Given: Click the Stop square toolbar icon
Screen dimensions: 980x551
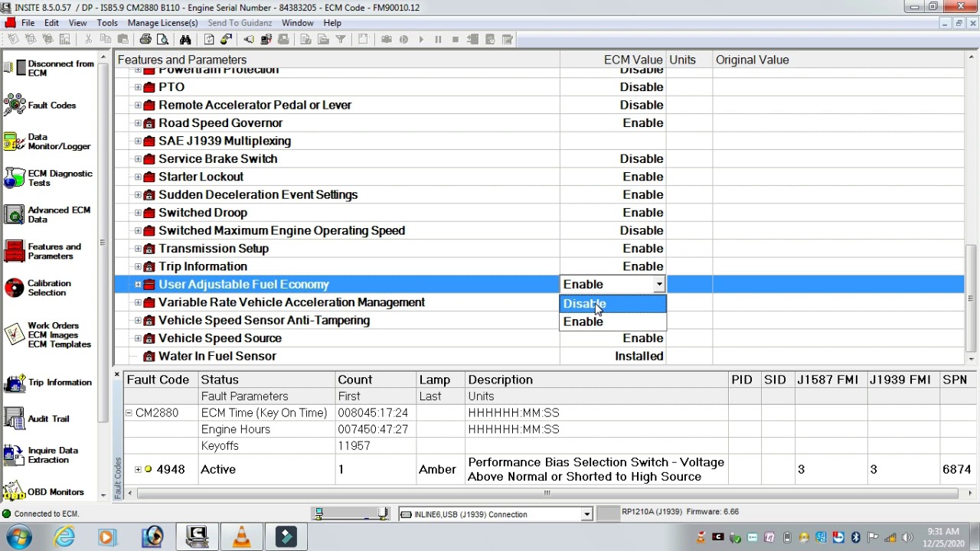Looking at the screenshot, I should 456,39.
